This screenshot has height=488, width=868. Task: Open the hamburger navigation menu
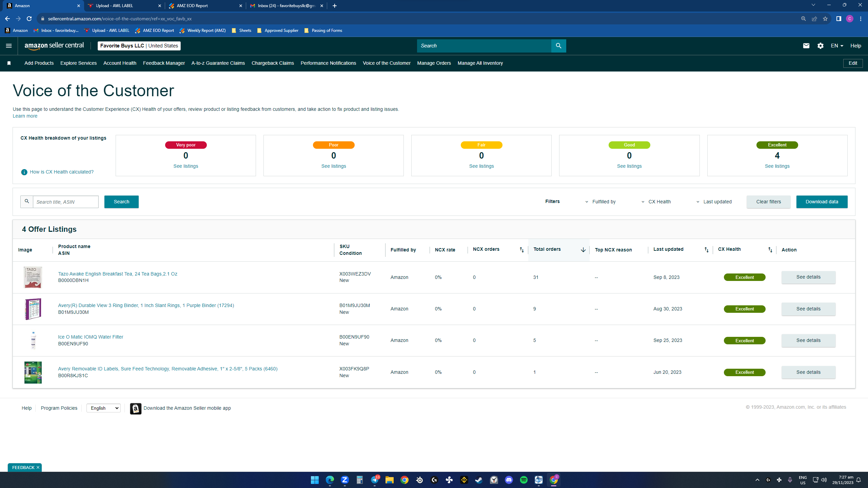click(9, 46)
